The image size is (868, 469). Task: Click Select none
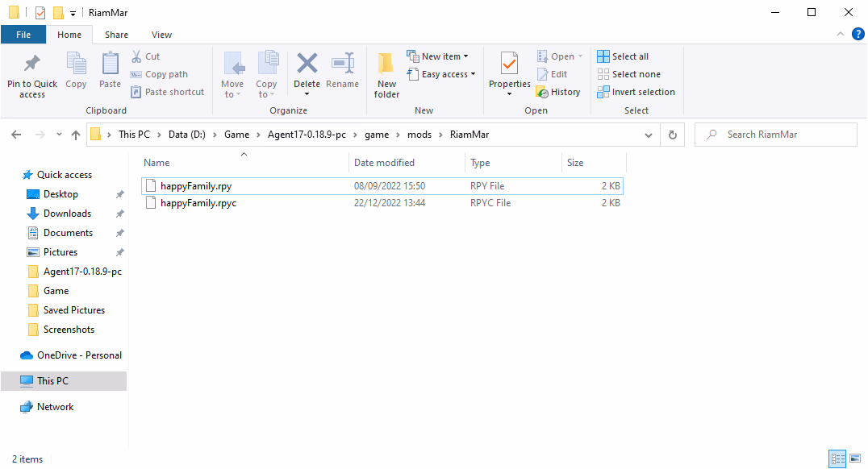(629, 74)
